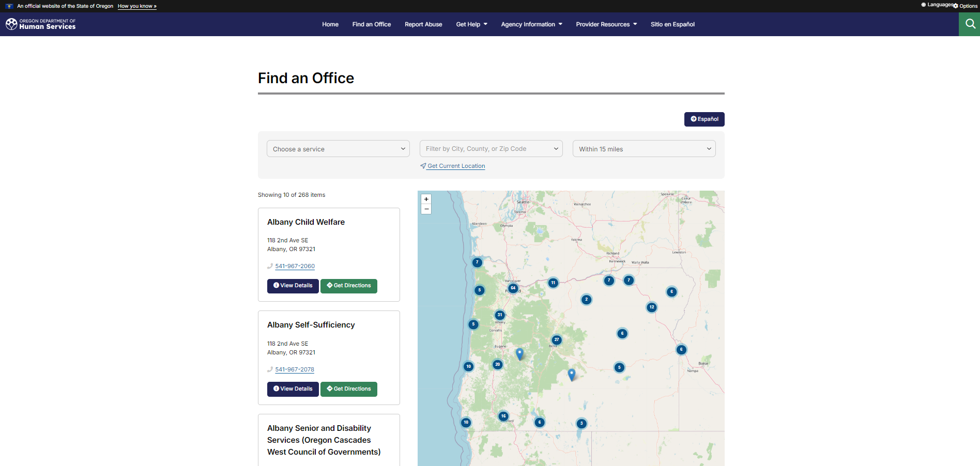980x466 pixels.
Task: Open map cluster marker labeled 16
Action: click(503, 416)
